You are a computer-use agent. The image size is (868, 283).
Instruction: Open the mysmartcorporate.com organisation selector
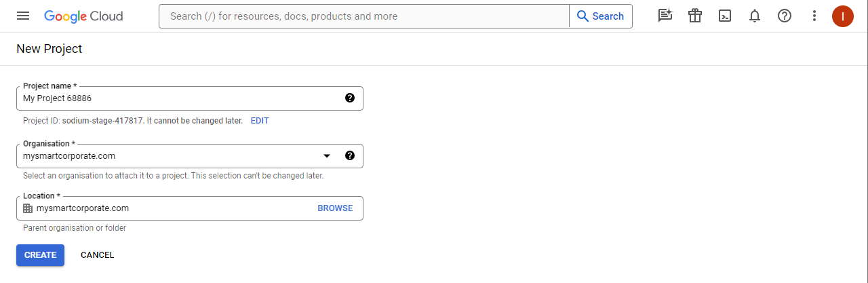170,156
